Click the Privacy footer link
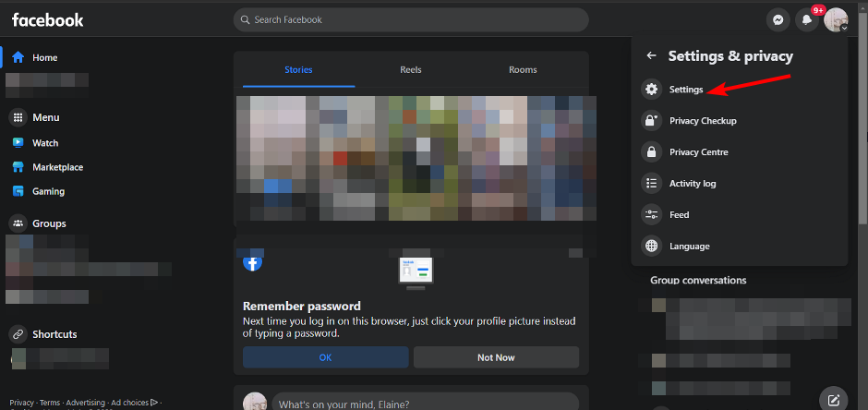 (21, 403)
